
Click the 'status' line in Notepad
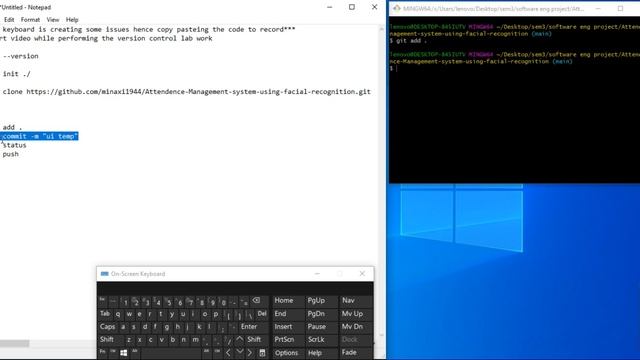(14, 145)
